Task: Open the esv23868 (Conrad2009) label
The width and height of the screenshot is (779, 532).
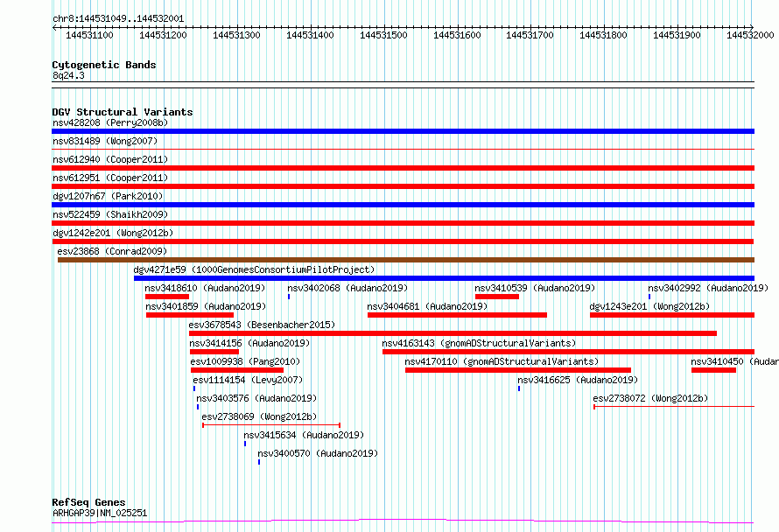Action: [112, 251]
